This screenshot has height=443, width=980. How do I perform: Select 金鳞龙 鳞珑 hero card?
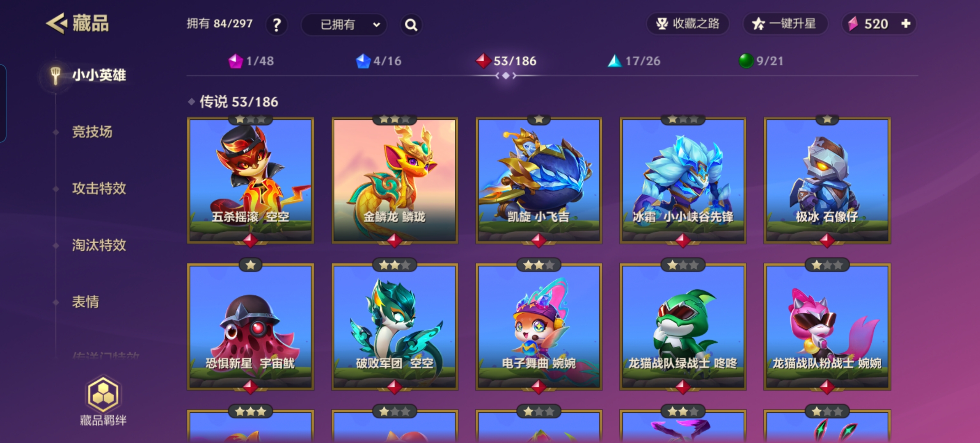394,180
